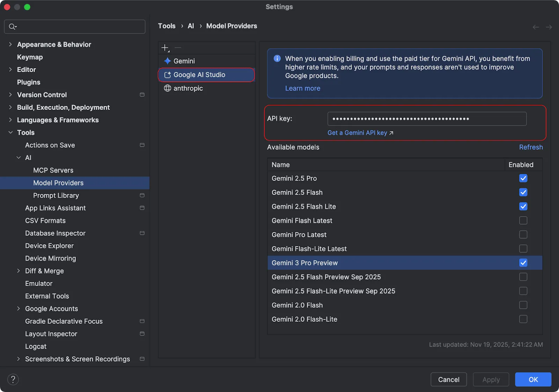
Task: Collapse the Tools tree section
Action: (x=10, y=133)
